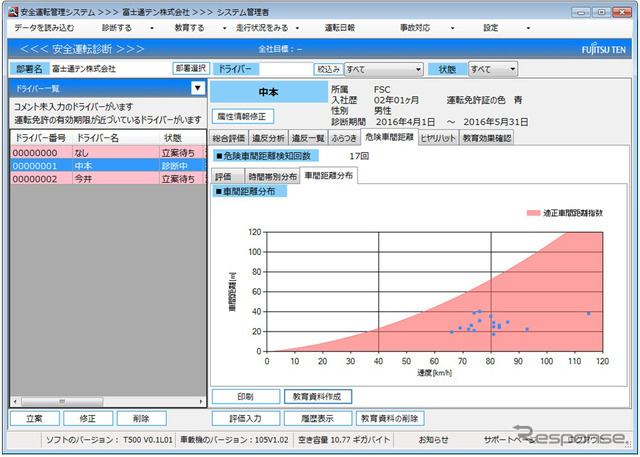The image size is (640, 457).
Task: Click the 削除 button
Action: click(x=141, y=418)
